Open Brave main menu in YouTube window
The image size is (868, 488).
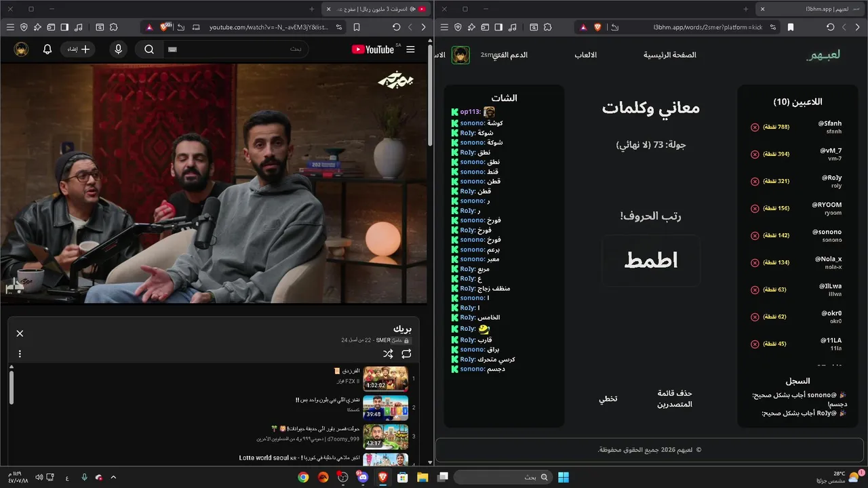click(x=10, y=27)
